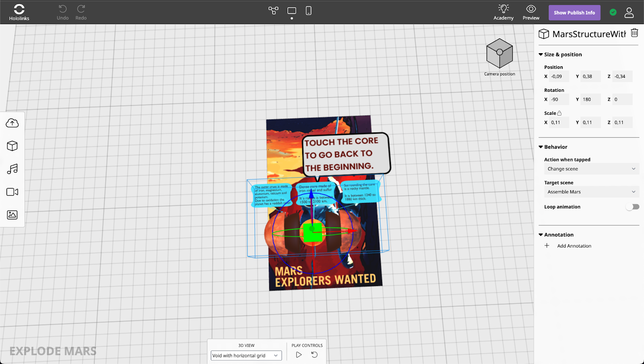Select the outer crust info label
Image resolution: width=644 pixels, height=364 pixels.
(x=272, y=196)
